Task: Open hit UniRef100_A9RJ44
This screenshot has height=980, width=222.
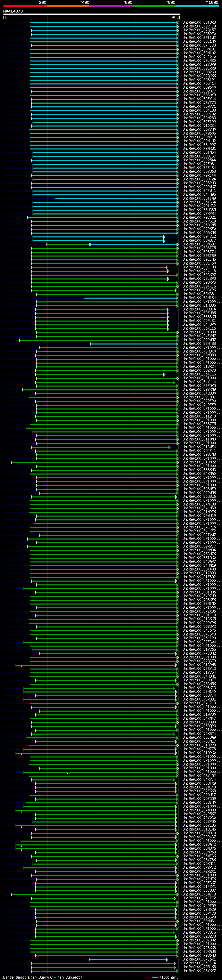Action: 199,175
